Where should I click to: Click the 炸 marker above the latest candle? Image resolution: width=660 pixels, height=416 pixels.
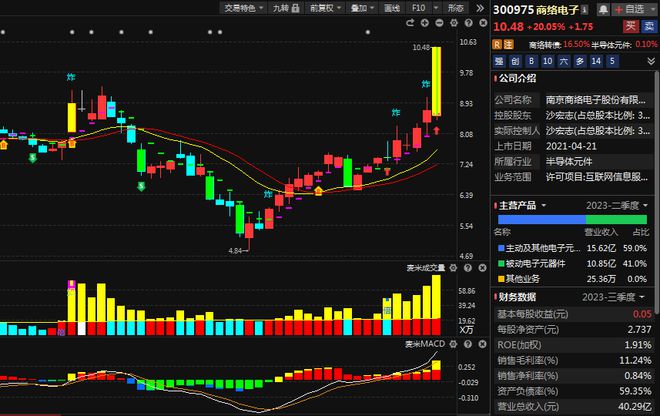coord(426,84)
